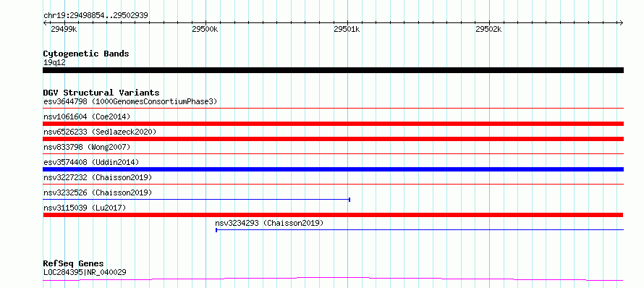Click the end tick of nsv3232526 blue line
This screenshot has width=644, height=288.
coord(349,200)
